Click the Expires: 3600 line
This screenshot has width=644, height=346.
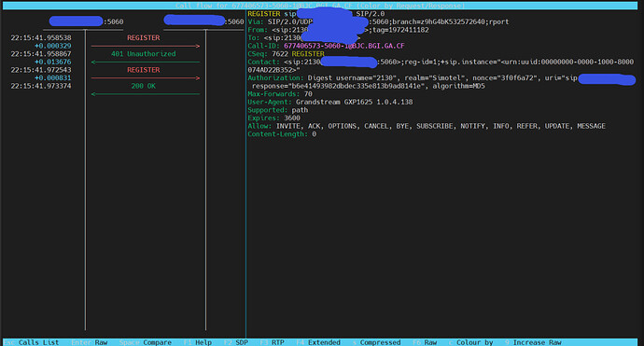point(274,118)
